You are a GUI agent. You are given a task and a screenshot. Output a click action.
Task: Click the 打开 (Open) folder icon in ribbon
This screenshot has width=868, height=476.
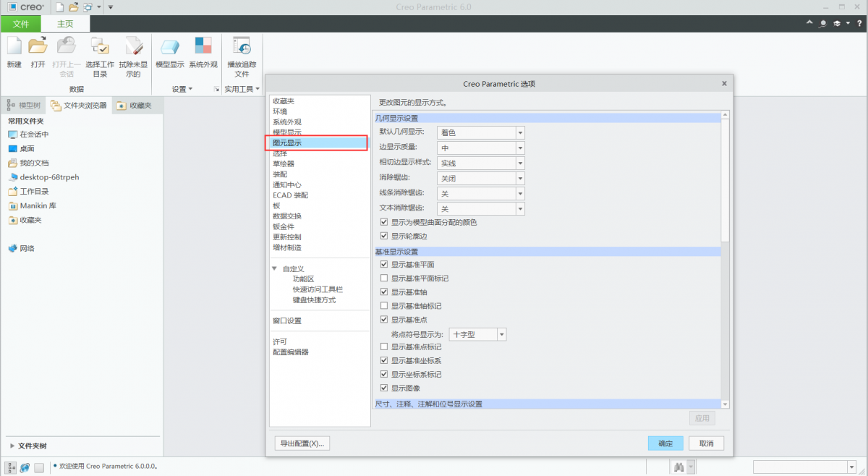point(38,46)
